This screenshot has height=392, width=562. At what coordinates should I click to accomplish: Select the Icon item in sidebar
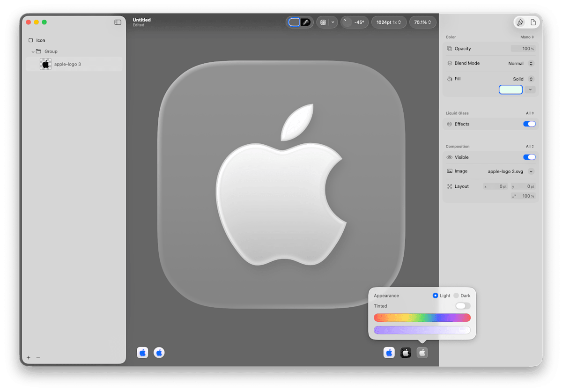[41, 40]
